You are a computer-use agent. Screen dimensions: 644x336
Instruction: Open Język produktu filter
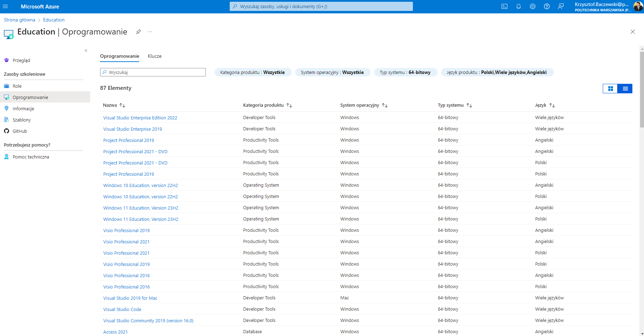pyautogui.click(x=497, y=72)
